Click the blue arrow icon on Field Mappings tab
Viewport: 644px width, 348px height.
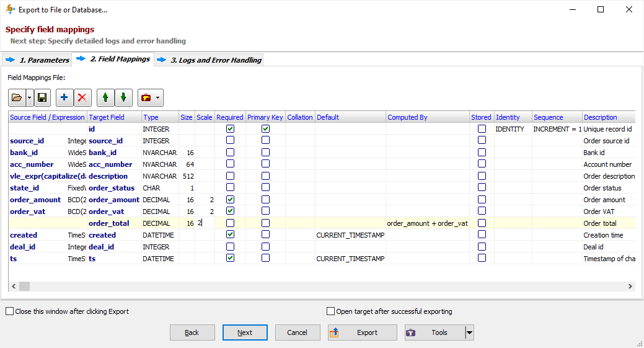[81, 59]
